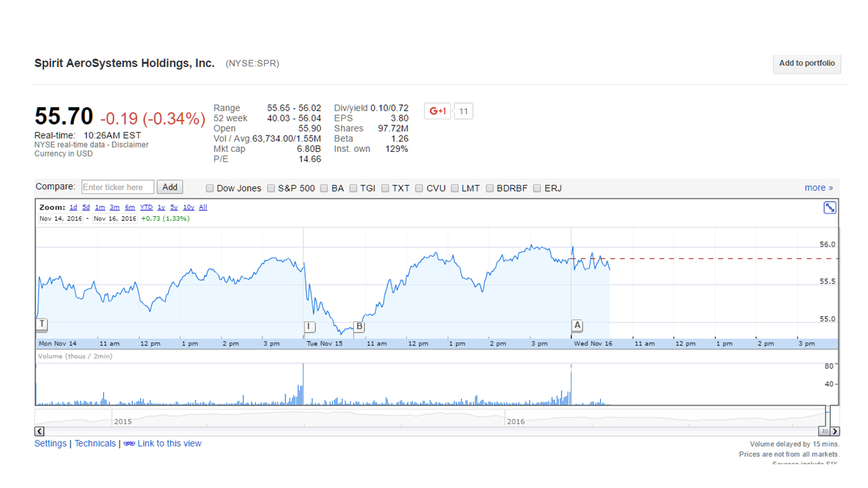This screenshot has height=488, width=868.
Task: Choose the 5y zoom range
Action: click(174, 207)
